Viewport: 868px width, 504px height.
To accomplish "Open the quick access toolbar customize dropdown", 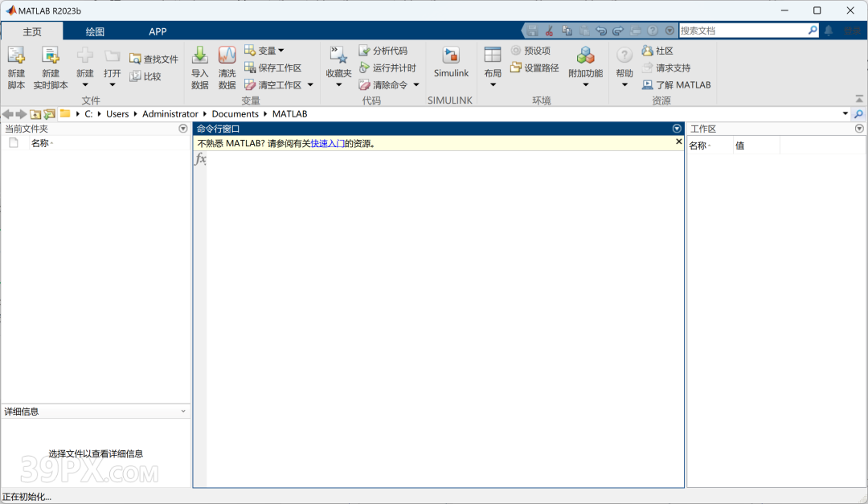I will 669,31.
